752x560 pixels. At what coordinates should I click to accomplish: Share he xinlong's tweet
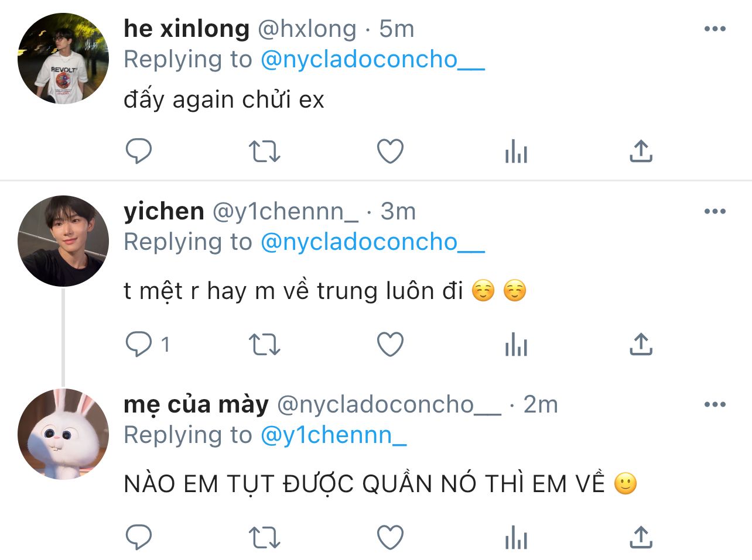pos(641,151)
